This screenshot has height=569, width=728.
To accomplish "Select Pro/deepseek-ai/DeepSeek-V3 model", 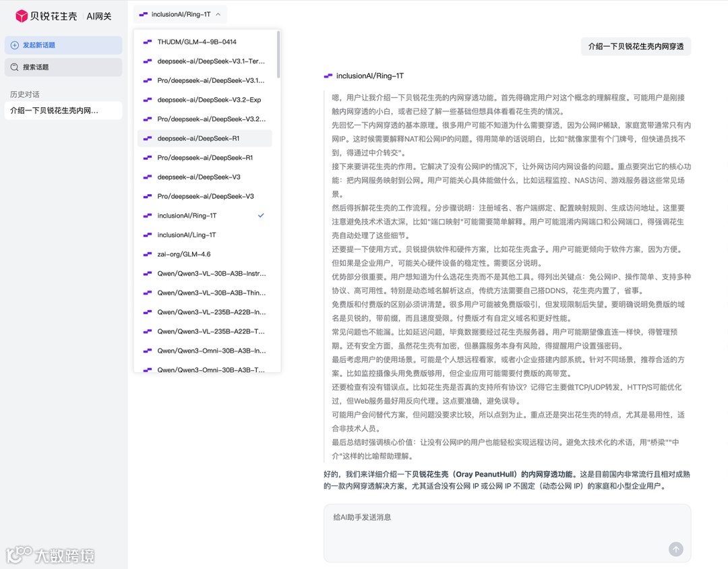I will click(x=205, y=196).
